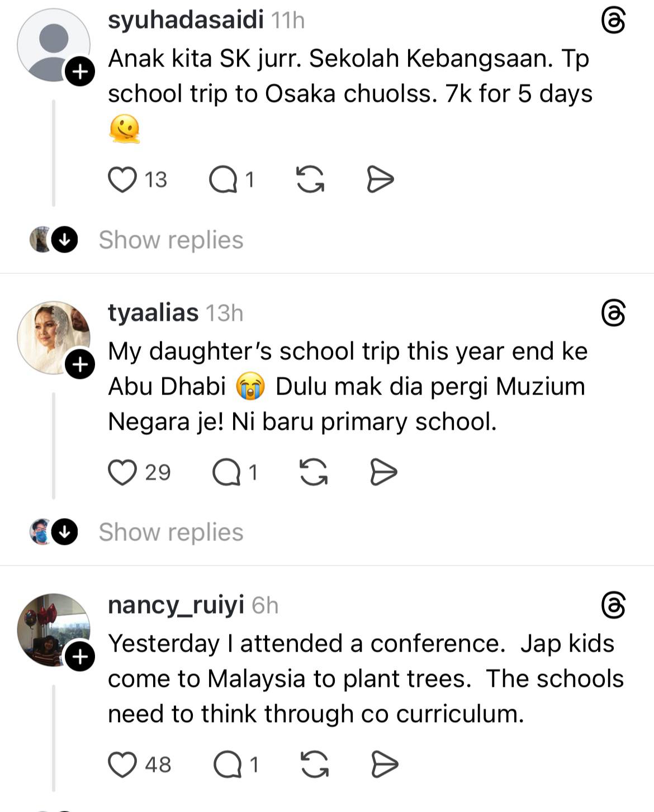The height and width of the screenshot is (812, 654).
Task: Open nancy_ruiyi's profile from username
Action: point(176,605)
